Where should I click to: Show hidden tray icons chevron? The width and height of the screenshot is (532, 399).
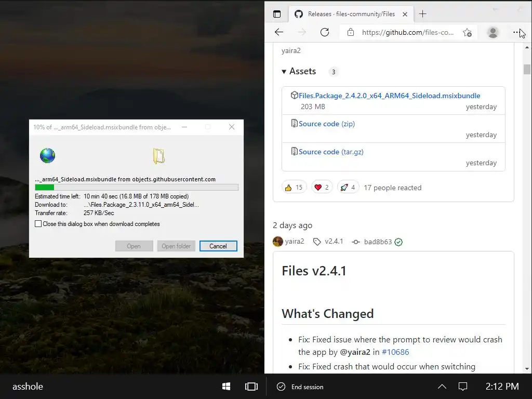442,387
